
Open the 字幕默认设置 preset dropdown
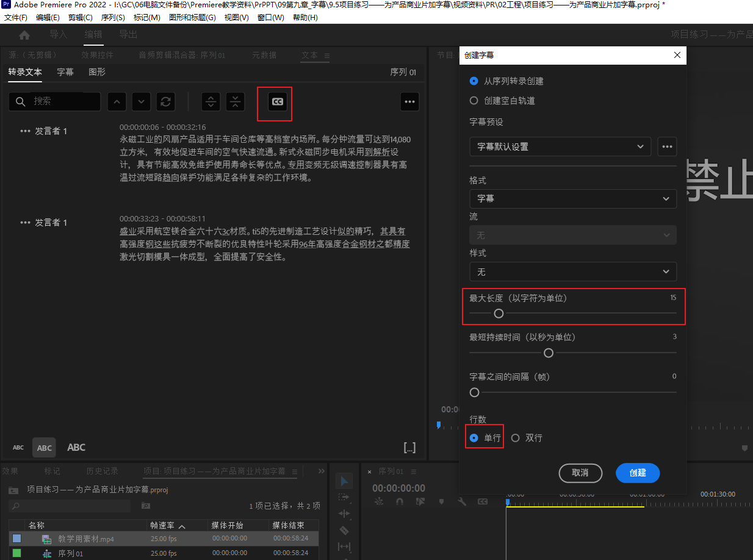(x=560, y=147)
